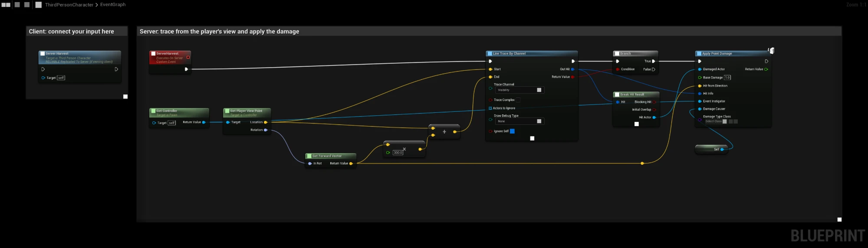This screenshot has width=868, height=248.
Task: Click Break Hit Result's Hit Actor pin
Action: (x=654, y=117)
